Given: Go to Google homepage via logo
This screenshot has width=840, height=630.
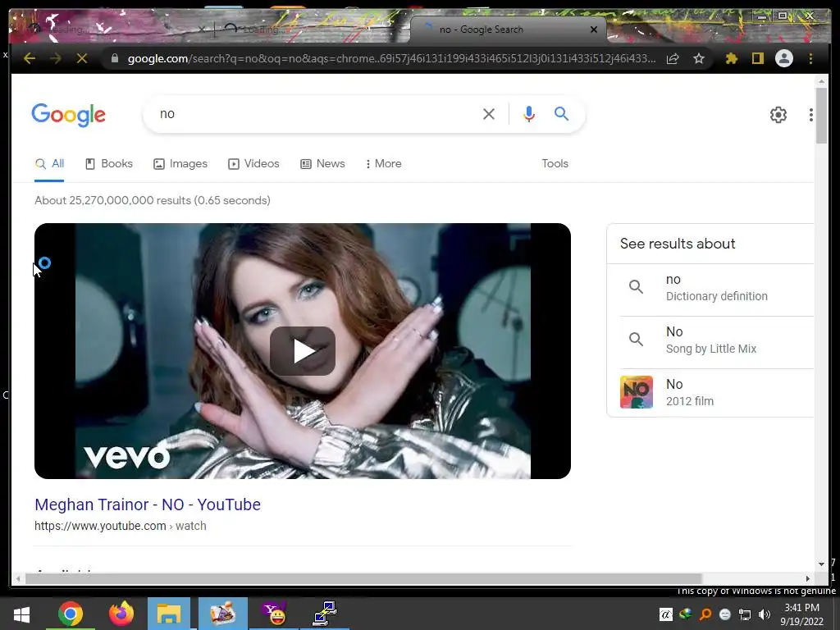Looking at the screenshot, I should pyautogui.click(x=69, y=115).
